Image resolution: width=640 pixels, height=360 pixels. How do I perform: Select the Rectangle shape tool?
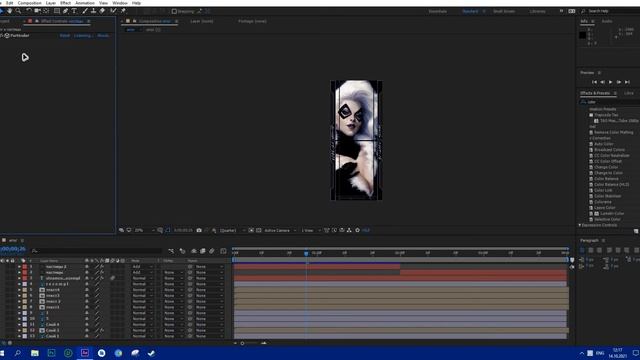57,11
